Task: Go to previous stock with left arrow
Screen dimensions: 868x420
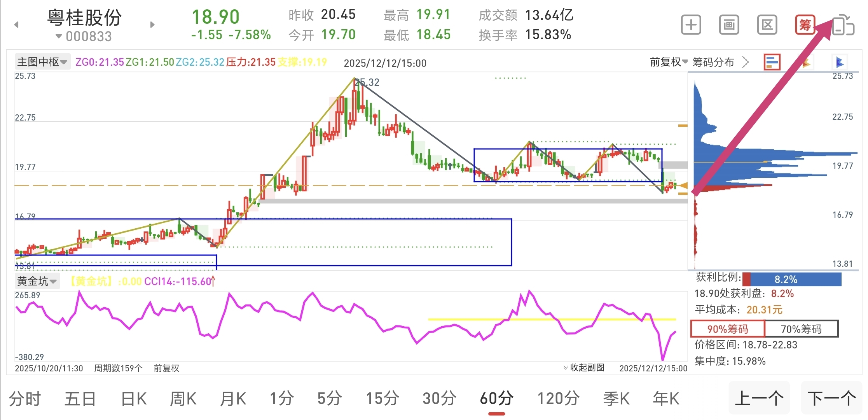Action: click(16, 25)
